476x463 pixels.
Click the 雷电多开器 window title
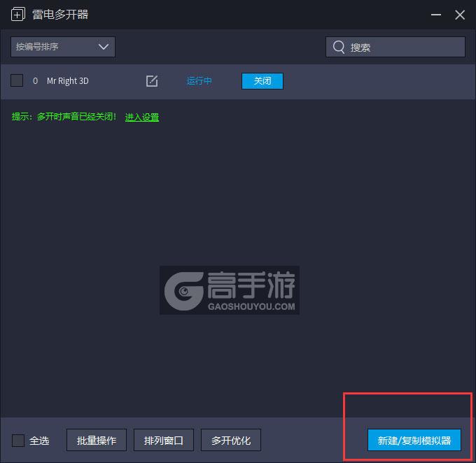point(60,14)
